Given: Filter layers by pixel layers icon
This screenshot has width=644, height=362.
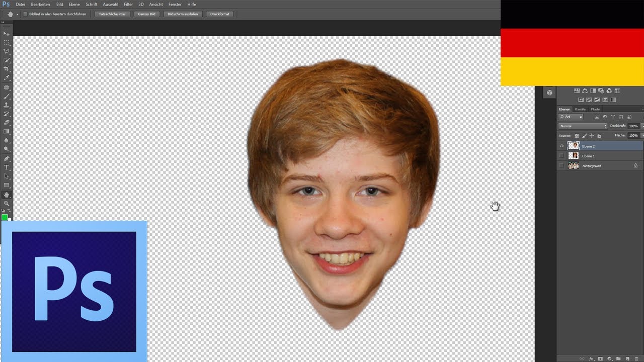Looking at the screenshot, I should tap(597, 117).
